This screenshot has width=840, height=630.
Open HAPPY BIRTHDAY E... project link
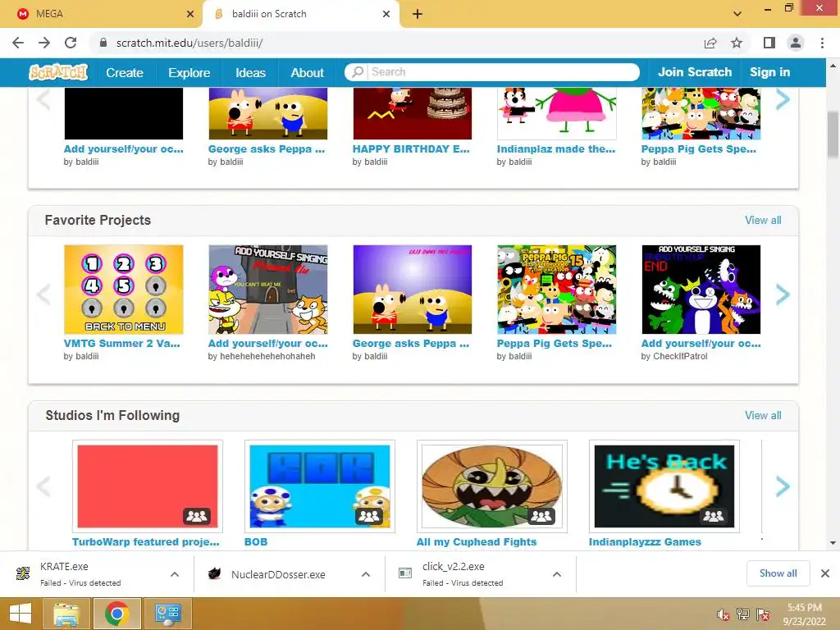(411, 149)
